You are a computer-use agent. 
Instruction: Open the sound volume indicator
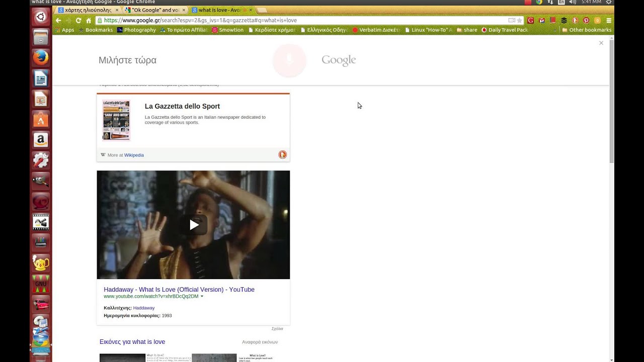click(573, 3)
